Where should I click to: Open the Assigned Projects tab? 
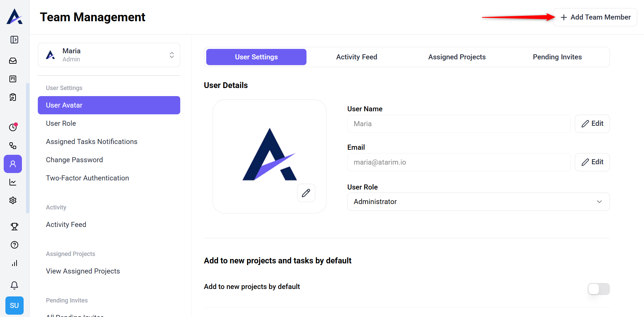pos(457,57)
